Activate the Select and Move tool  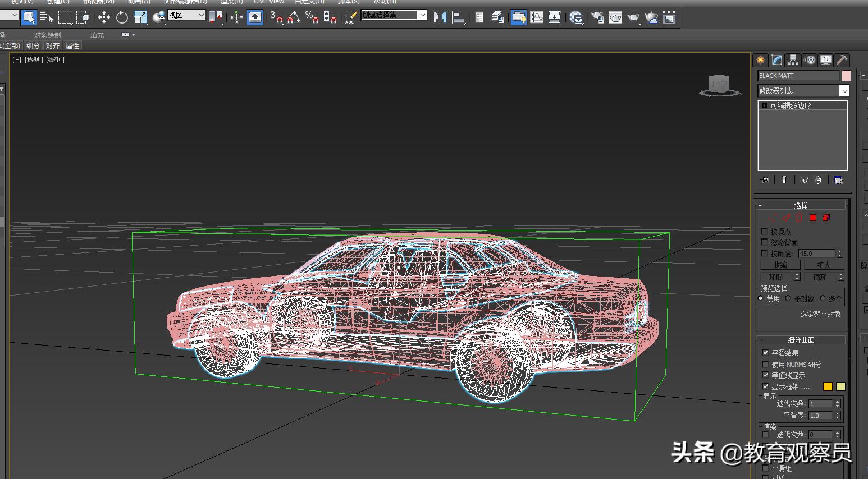[104, 17]
